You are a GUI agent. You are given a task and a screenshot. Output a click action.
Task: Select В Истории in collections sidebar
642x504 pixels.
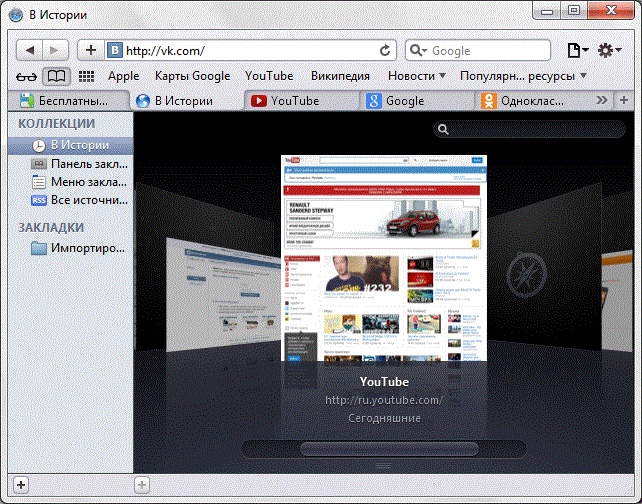click(70, 145)
